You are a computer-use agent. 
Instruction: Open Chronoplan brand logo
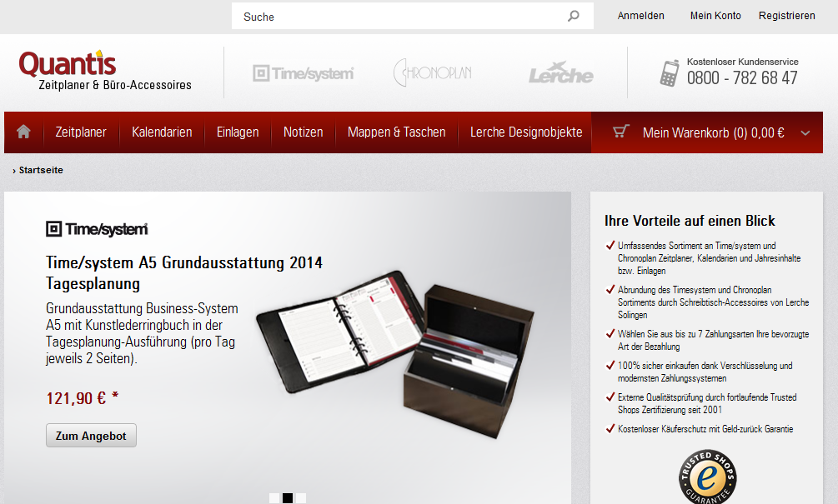point(433,72)
